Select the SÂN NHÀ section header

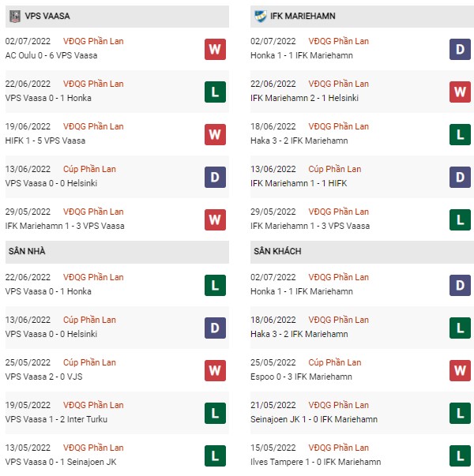point(117,252)
